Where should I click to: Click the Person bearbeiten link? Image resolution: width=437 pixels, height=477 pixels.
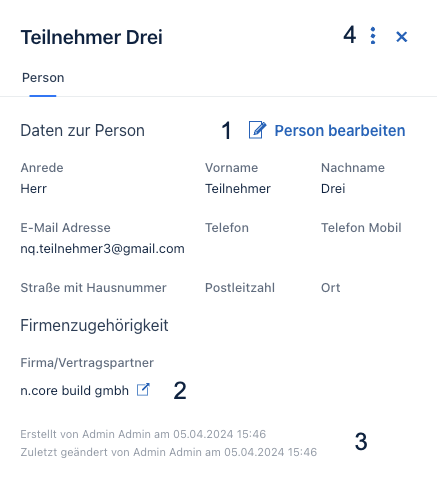(x=340, y=130)
